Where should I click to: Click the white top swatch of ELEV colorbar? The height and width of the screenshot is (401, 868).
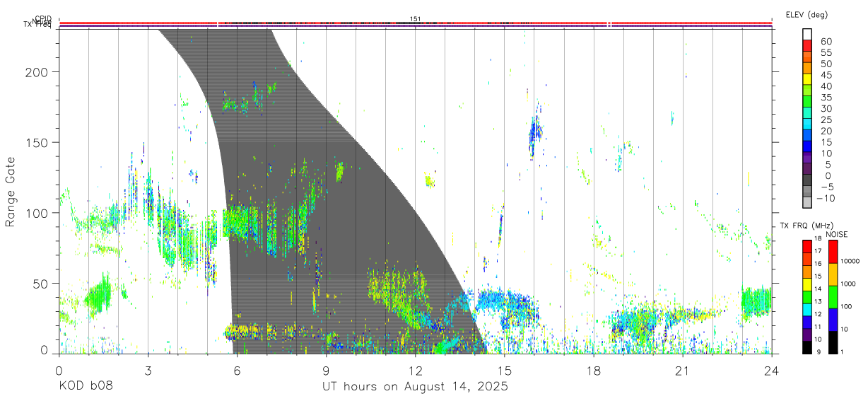point(807,34)
